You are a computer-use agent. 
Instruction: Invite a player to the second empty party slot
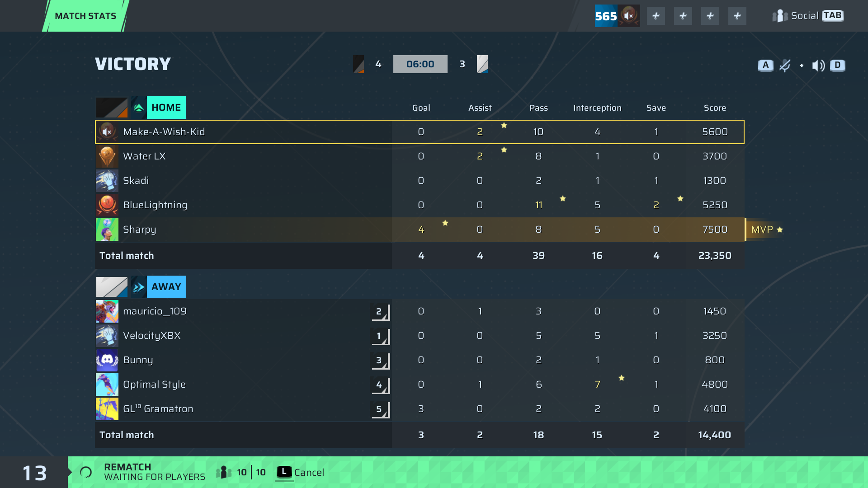(x=683, y=16)
